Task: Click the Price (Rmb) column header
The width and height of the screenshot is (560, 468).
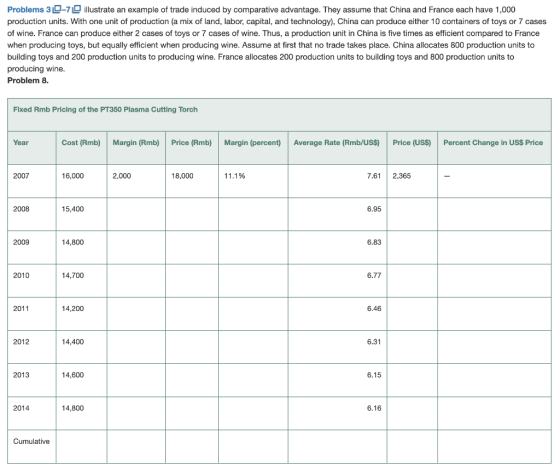Action: 191,143
